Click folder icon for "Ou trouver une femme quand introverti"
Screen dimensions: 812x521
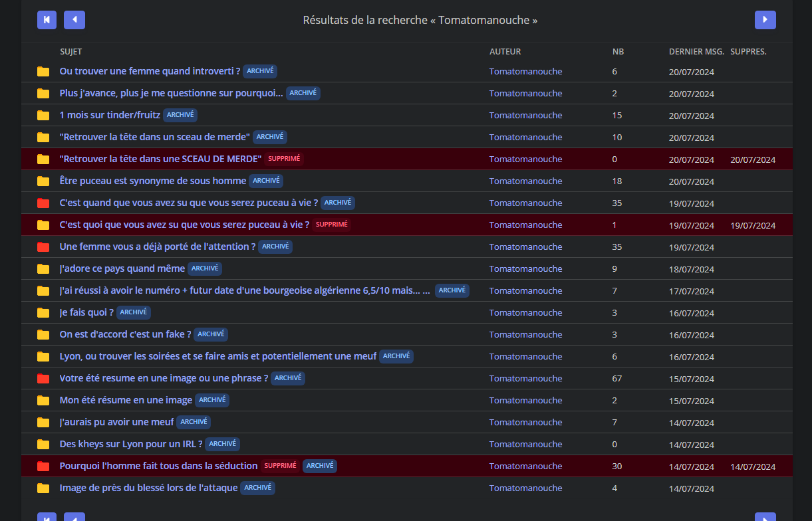[x=43, y=72]
